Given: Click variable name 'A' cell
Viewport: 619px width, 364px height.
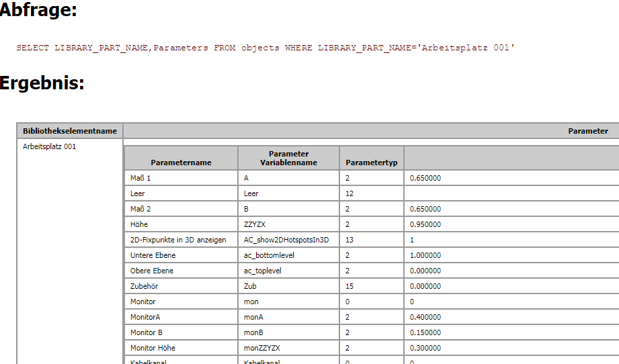Looking at the screenshot, I should (288, 178).
